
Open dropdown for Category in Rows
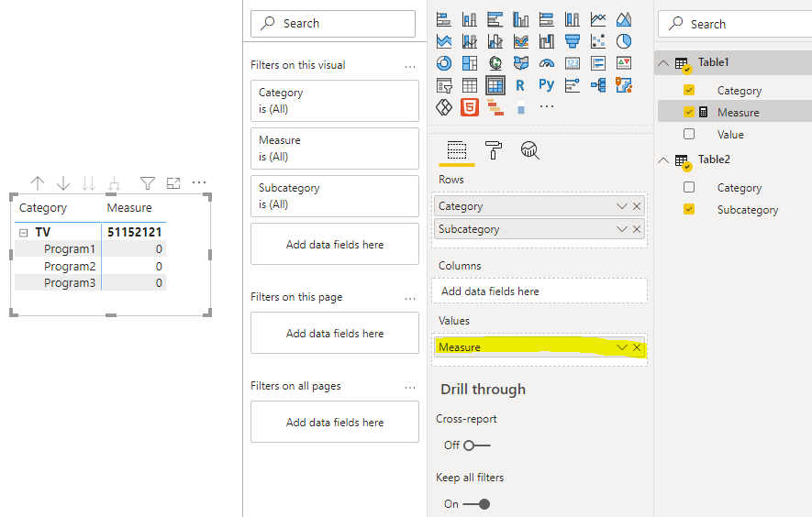(x=622, y=206)
